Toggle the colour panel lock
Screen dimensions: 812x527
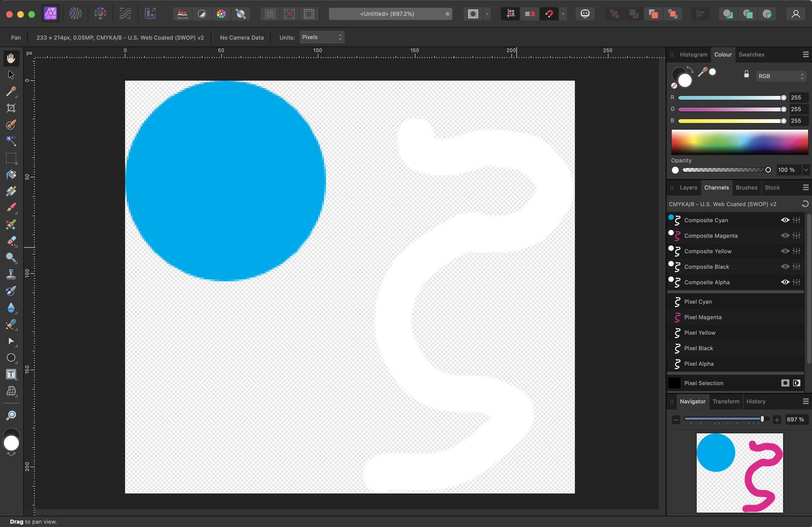(746, 74)
